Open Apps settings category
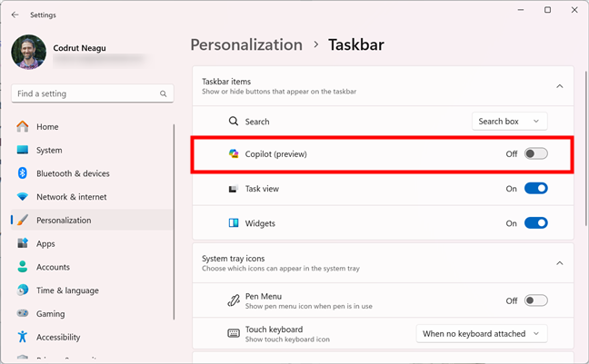 pos(92,243)
